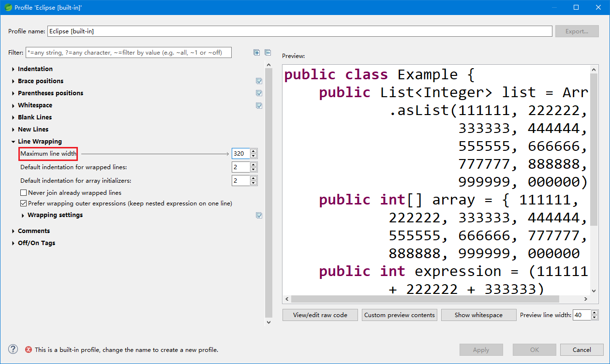610x364 pixels.
Task: Click into the Filter search field
Action: pyautogui.click(x=129, y=52)
